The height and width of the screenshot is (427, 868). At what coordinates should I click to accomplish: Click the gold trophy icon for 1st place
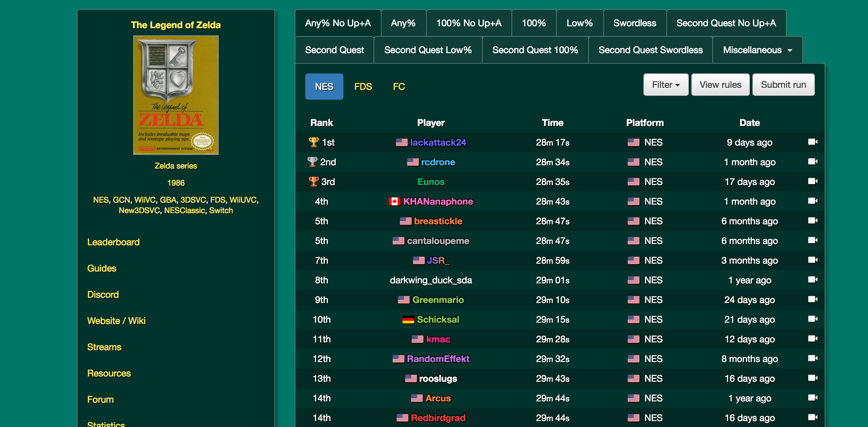(314, 142)
